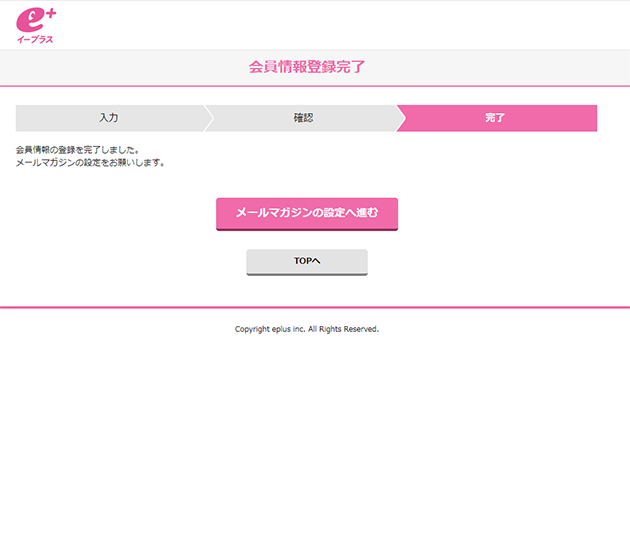
Task: Click the pink line beneath the title banner
Action: point(315,86)
